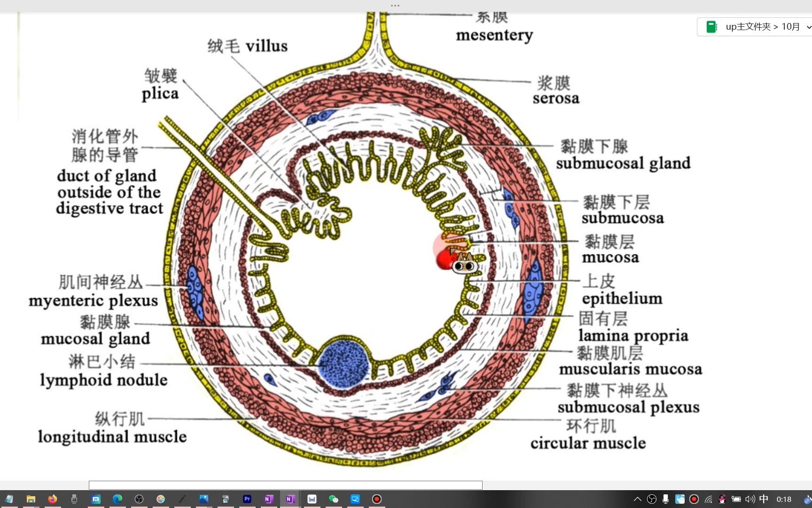Image resolution: width=812 pixels, height=508 pixels.
Task: Click the 'mucosal gland' label
Action: pyautogui.click(x=95, y=339)
